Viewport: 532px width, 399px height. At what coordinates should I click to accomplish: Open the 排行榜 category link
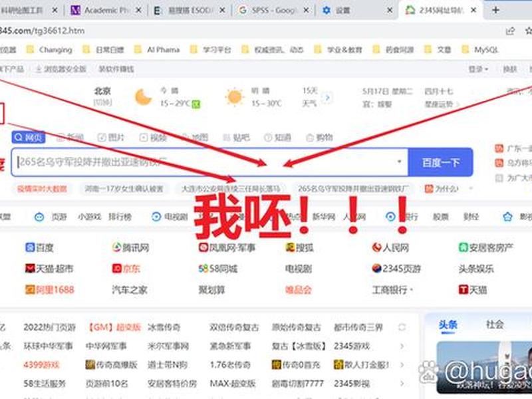tap(120, 217)
